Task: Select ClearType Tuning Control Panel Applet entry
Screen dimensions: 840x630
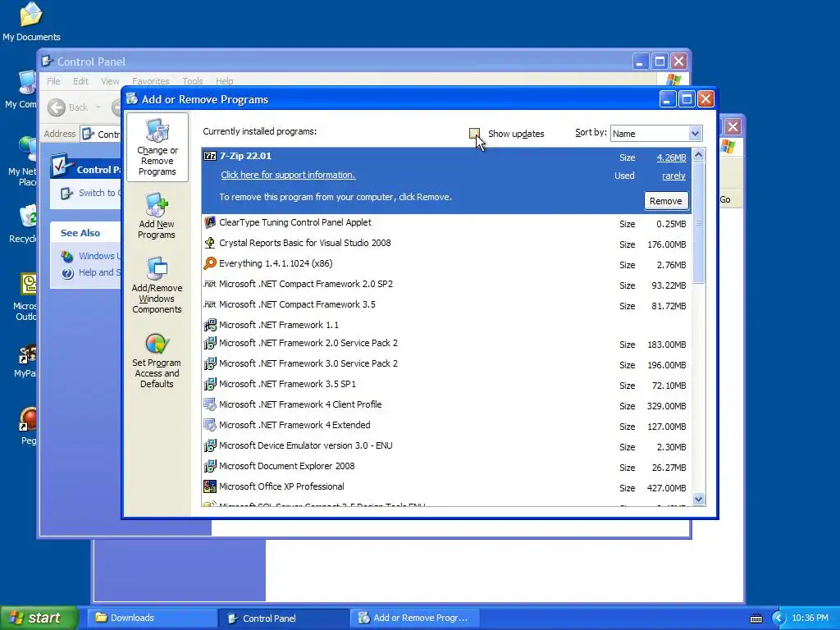Action: click(446, 223)
